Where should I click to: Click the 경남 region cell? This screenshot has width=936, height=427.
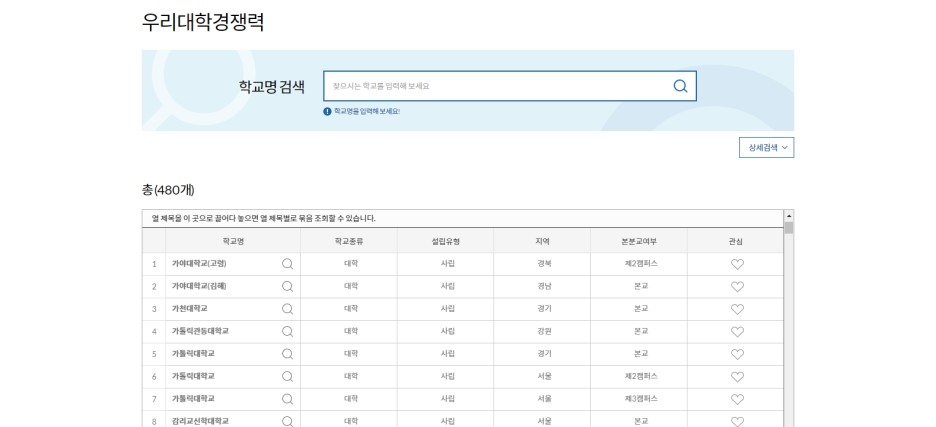(x=544, y=286)
